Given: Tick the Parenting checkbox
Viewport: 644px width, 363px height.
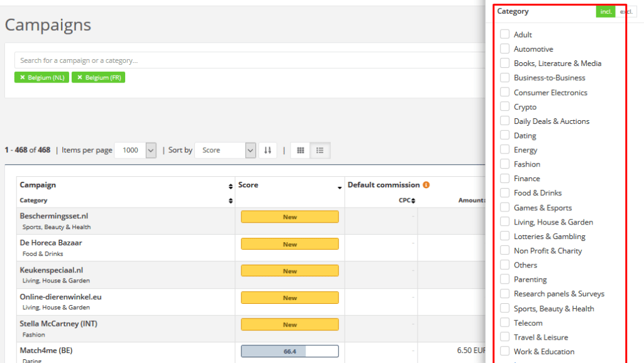Looking at the screenshot, I should (505, 279).
